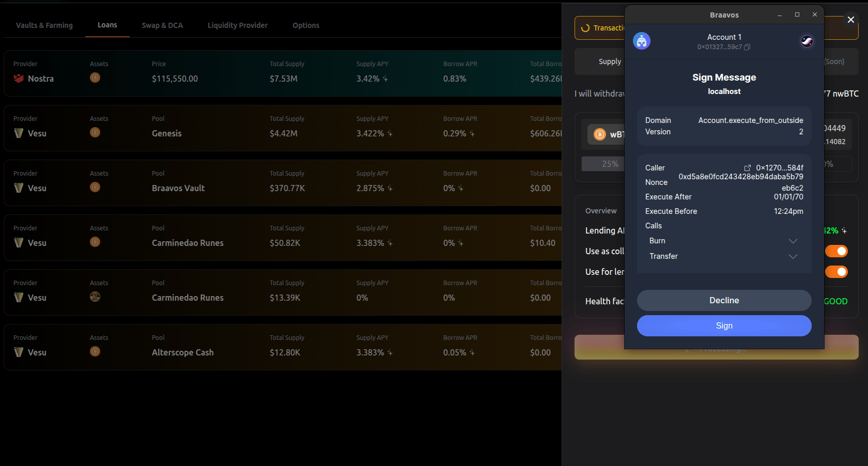
Task: Select the Loans tab
Action: click(107, 25)
